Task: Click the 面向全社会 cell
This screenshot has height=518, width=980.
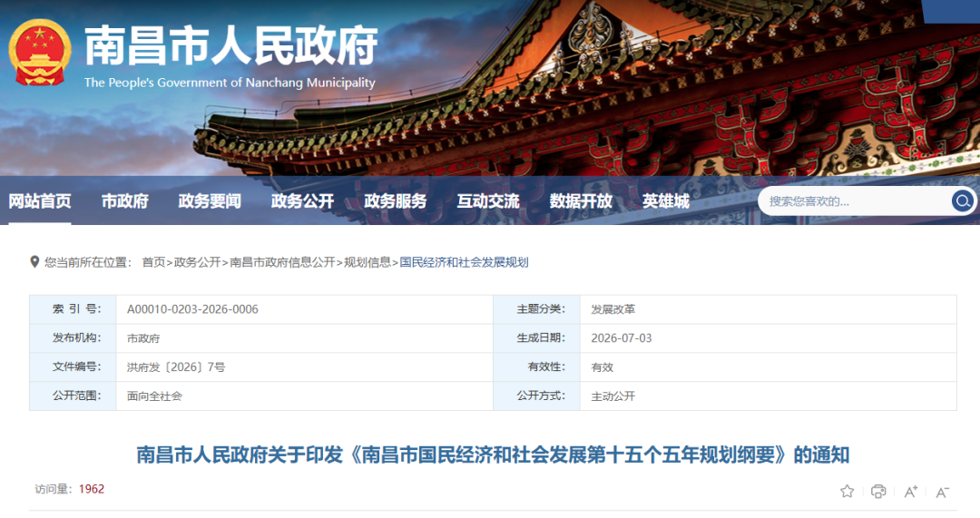Action: (154, 396)
